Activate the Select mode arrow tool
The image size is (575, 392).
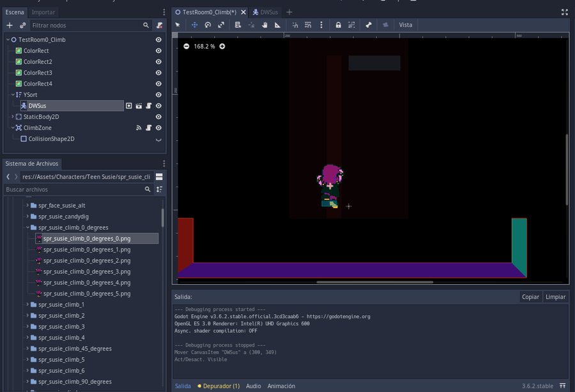(x=178, y=25)
